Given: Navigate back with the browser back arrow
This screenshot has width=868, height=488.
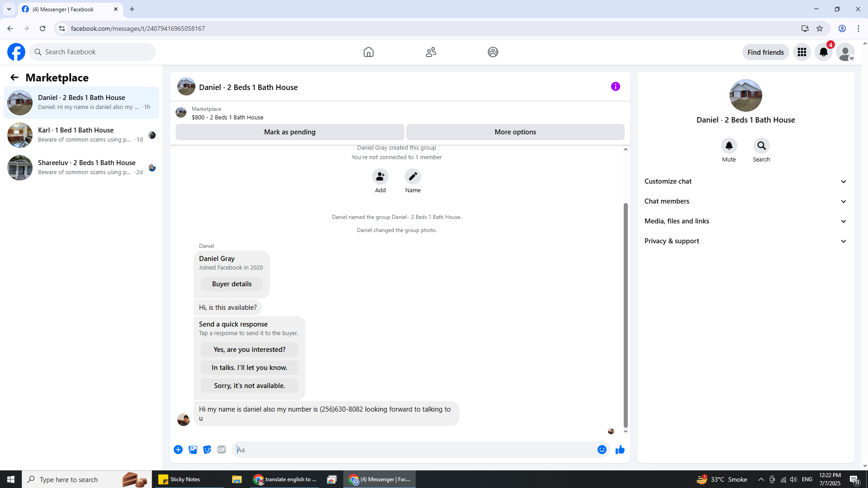Looking at the screenshot, I should (x=10, y=28).
